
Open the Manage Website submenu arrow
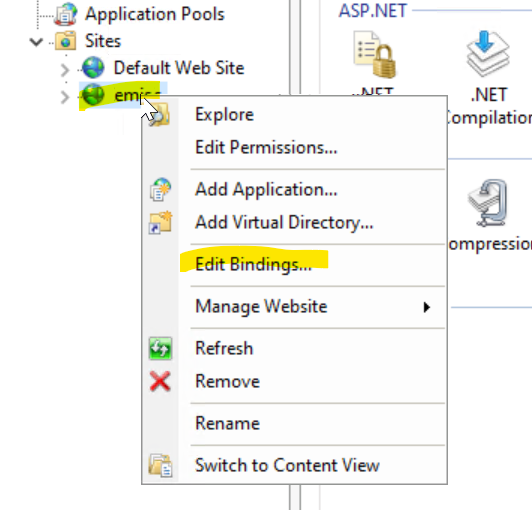[426, 307]
